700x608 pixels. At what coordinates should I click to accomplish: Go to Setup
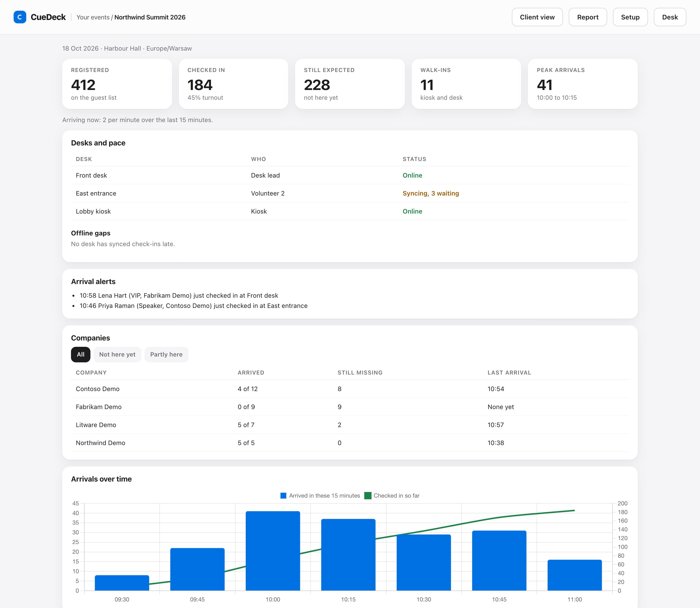pyautogui.click(x=630, y=17)
